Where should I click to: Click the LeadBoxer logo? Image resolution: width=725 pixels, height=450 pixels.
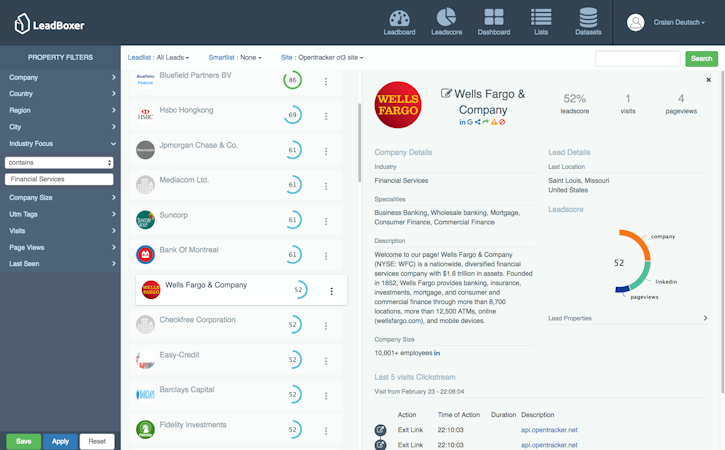(x=49, y=24)
